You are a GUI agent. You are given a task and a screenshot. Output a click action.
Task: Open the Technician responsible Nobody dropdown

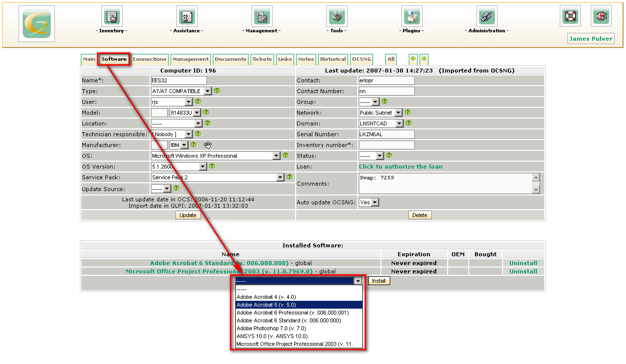[172, 134]
